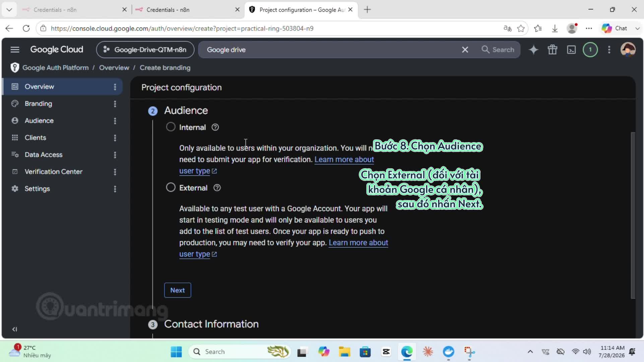Open File Explorer from taskbar
This screenshot has width=644, height=362.
click(x=344, y=352)
